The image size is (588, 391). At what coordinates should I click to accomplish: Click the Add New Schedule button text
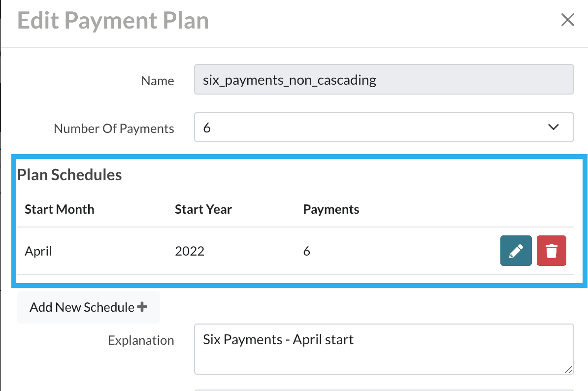[x=82, y=307]
